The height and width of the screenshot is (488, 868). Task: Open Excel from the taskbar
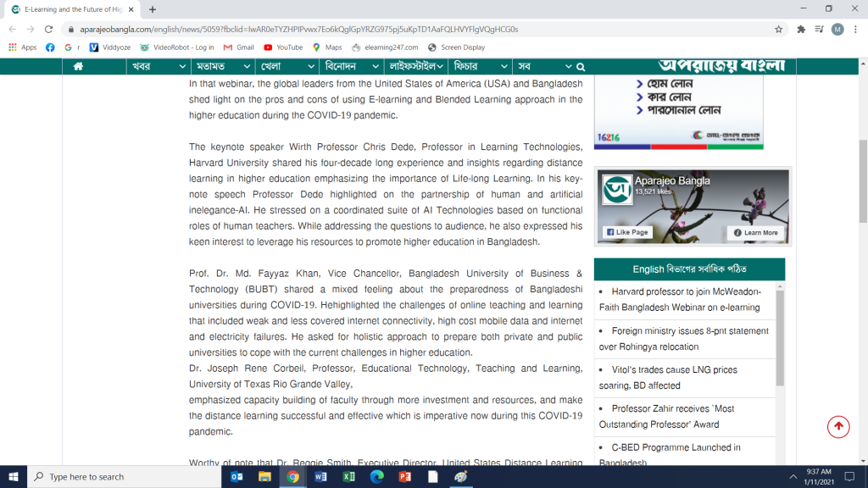click(x=348, y=476)
